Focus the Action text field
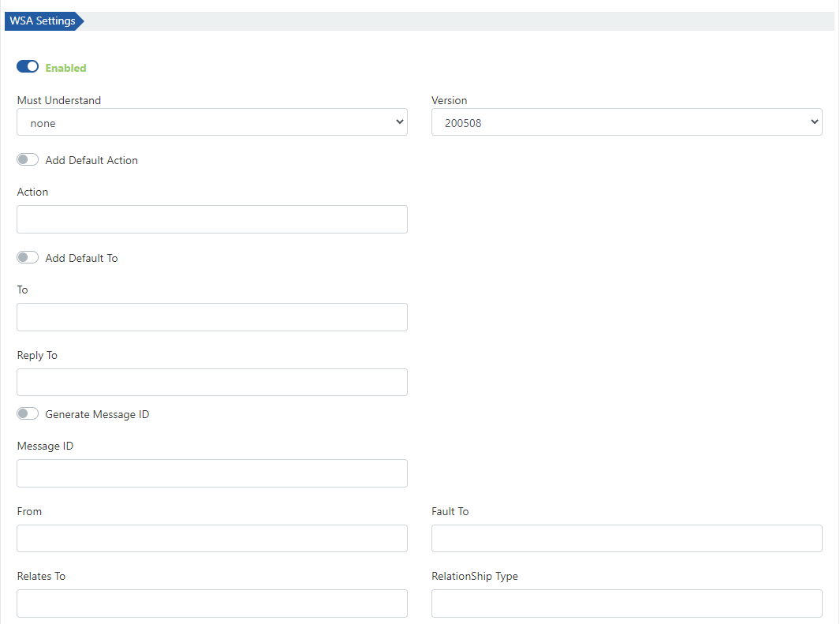The width and height of the screenshot is (840, 624). pos(211,219)
